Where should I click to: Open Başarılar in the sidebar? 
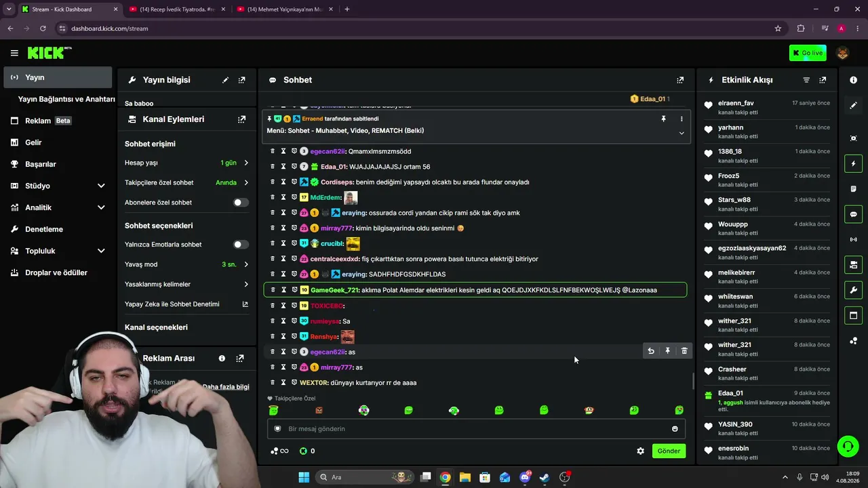pos(58,164)
